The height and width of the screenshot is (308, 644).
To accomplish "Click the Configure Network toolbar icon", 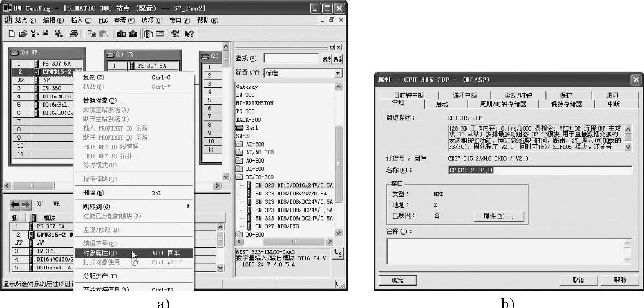I will [175, 34].
